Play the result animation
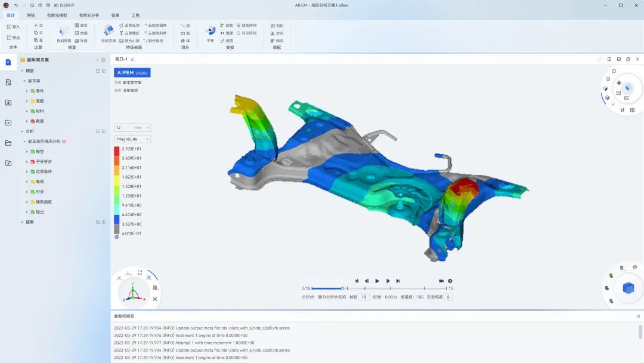 (377, 281)
